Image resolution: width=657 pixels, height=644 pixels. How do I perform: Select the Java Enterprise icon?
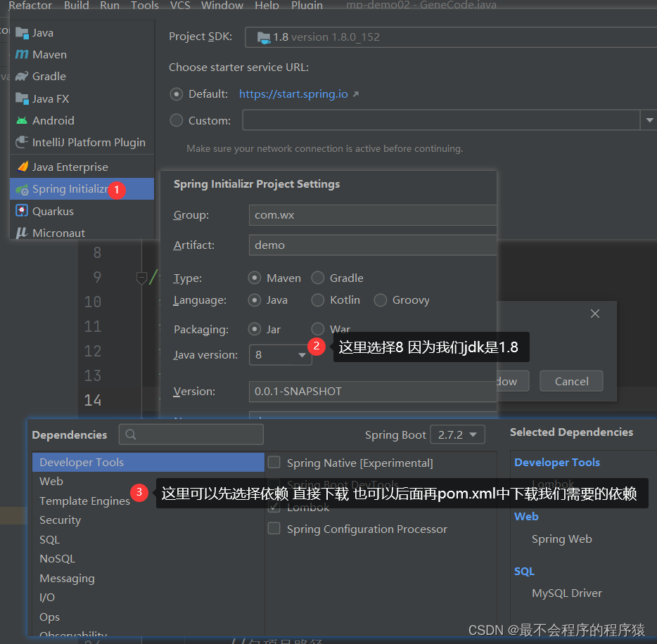(x=23, y=167)
